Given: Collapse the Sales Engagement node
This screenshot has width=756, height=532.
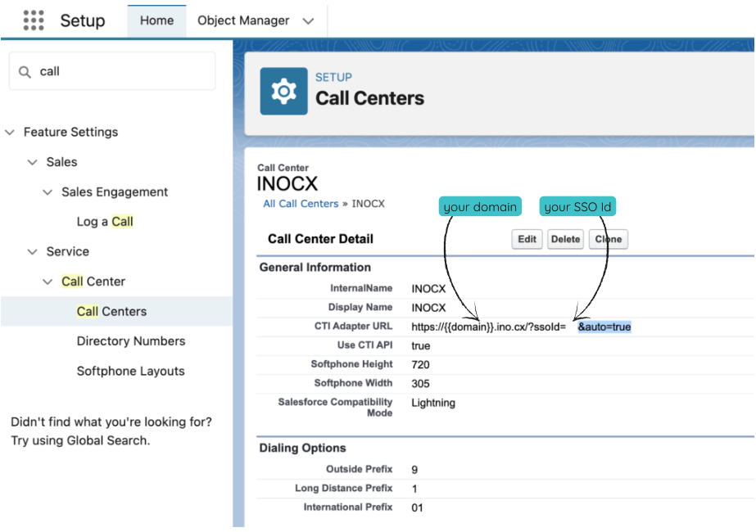Looking at the screenshot, I should pos(48,192).
